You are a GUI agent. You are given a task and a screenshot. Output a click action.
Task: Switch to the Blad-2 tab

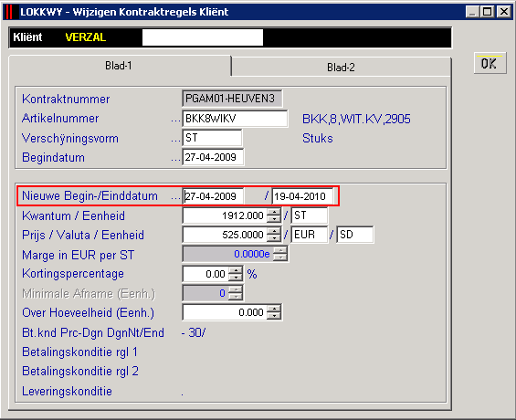pos(341,67)
